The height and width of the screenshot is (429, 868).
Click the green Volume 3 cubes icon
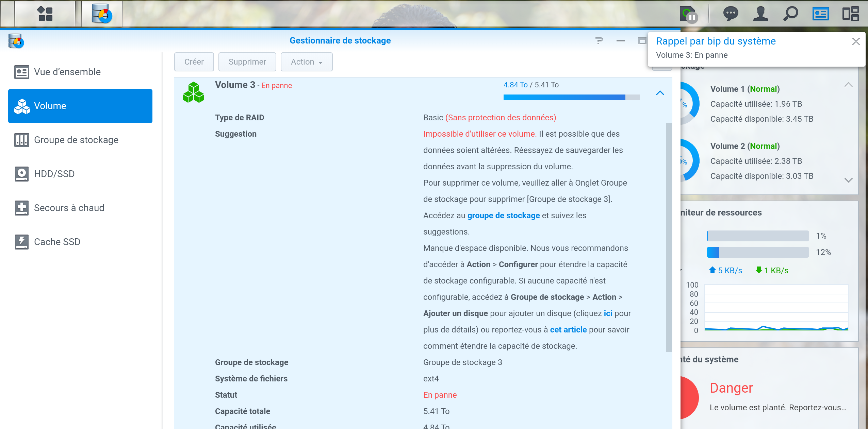194,92
